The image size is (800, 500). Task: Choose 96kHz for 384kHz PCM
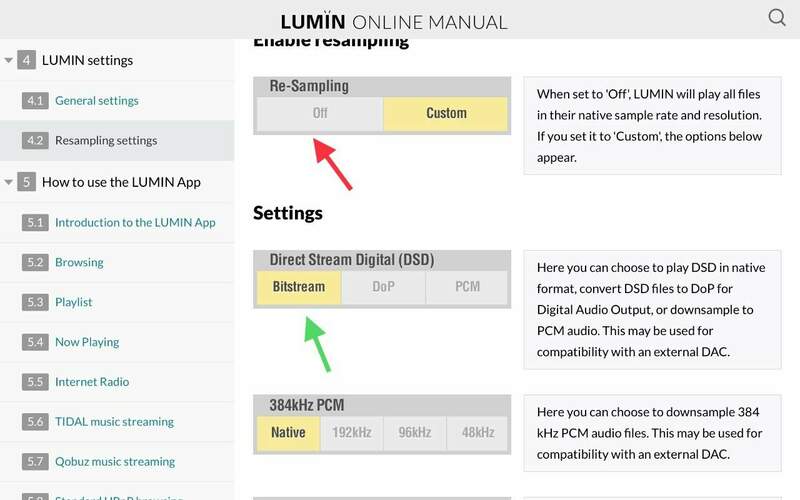415,433
